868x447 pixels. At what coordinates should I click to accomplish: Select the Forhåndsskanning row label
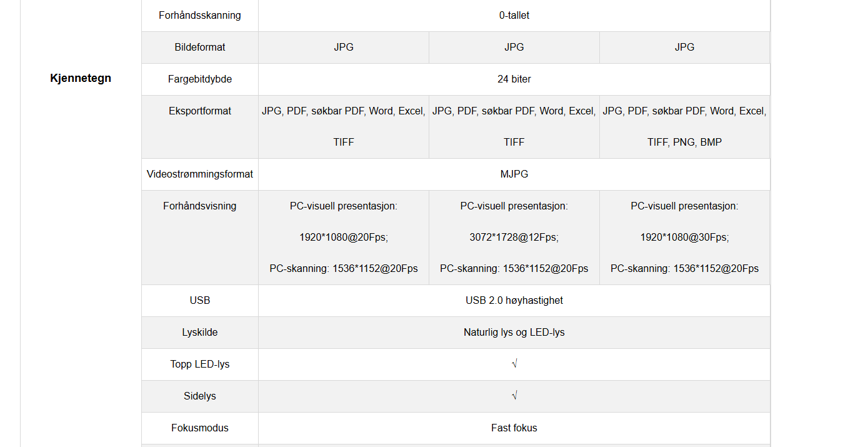pos(199,15)
